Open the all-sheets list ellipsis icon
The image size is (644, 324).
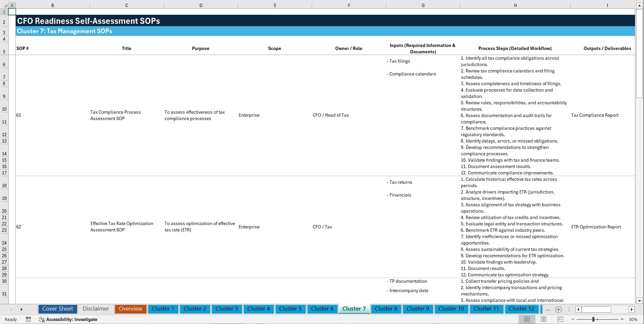pyautogui.click(x=548, y=309)
